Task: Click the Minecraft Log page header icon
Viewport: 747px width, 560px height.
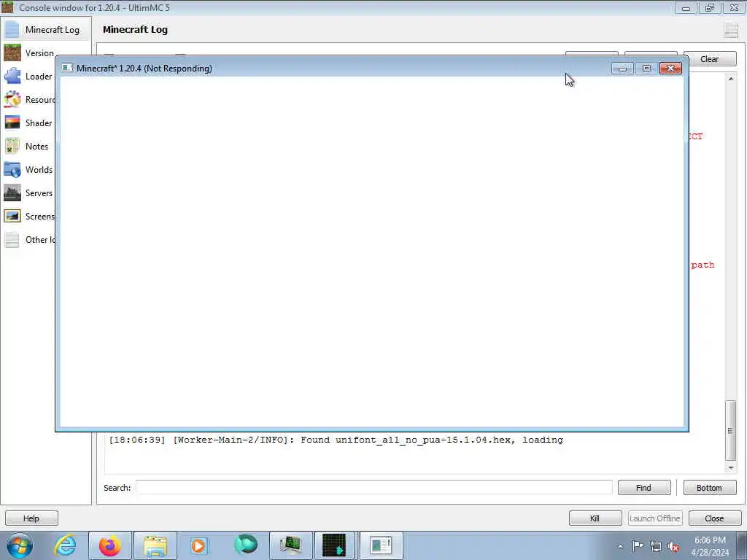Action: (731, 29)
